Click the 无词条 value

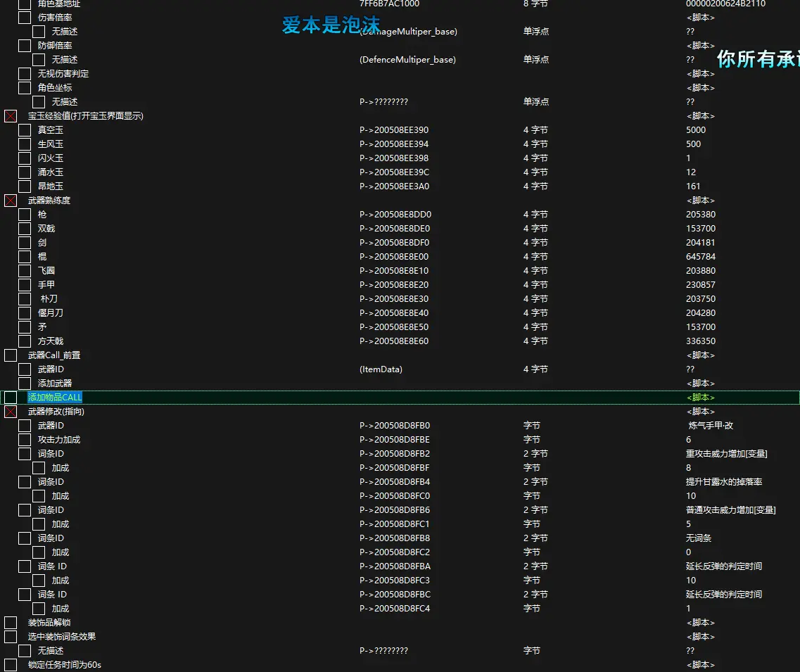(x=699, y=538)
